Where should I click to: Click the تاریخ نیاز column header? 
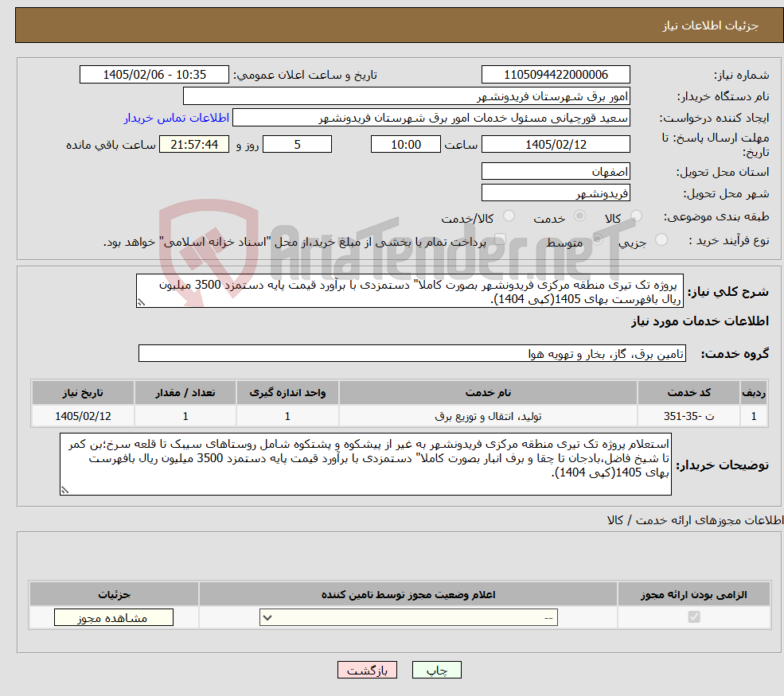(83, 393)
